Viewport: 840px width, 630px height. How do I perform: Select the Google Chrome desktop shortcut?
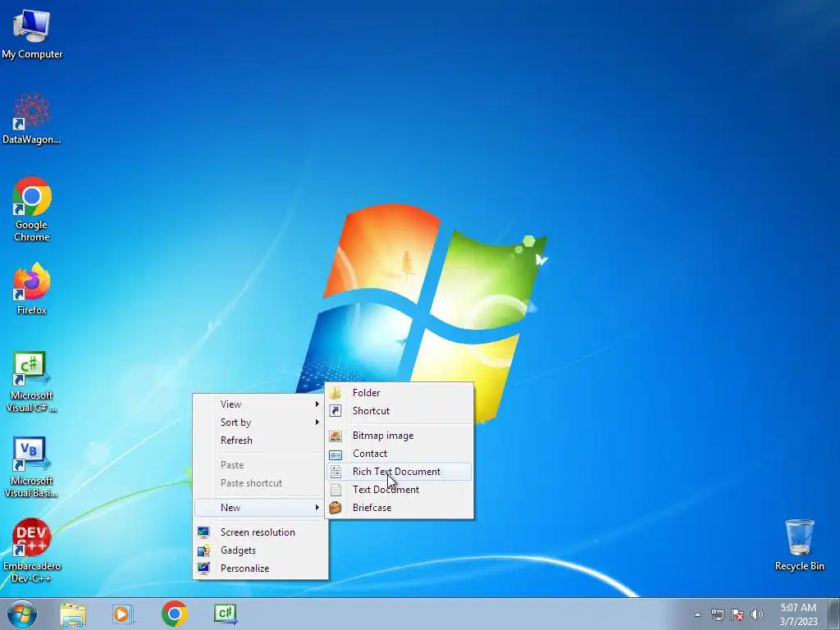(x=32, y=209)
